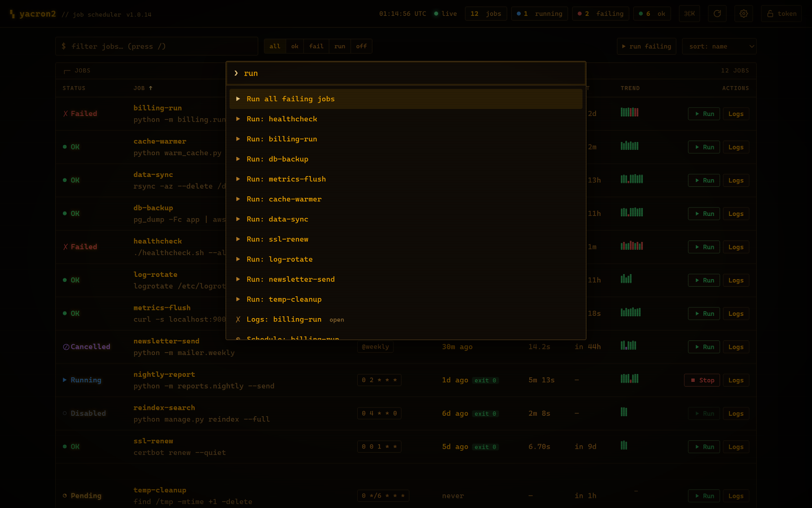Select 'Run all failing jobs' command
The height and width of the screenshot is (508, 812).
pyautogui.click(x=406, y=99)
